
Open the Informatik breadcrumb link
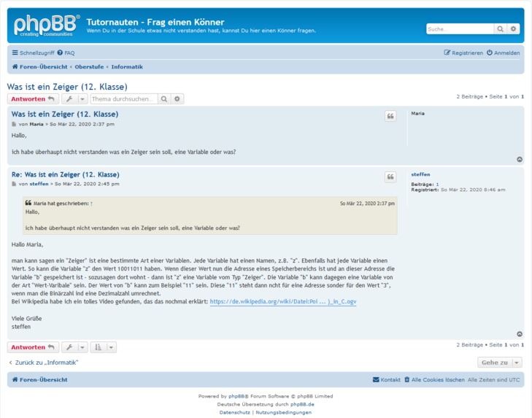[x=127, y=67]
